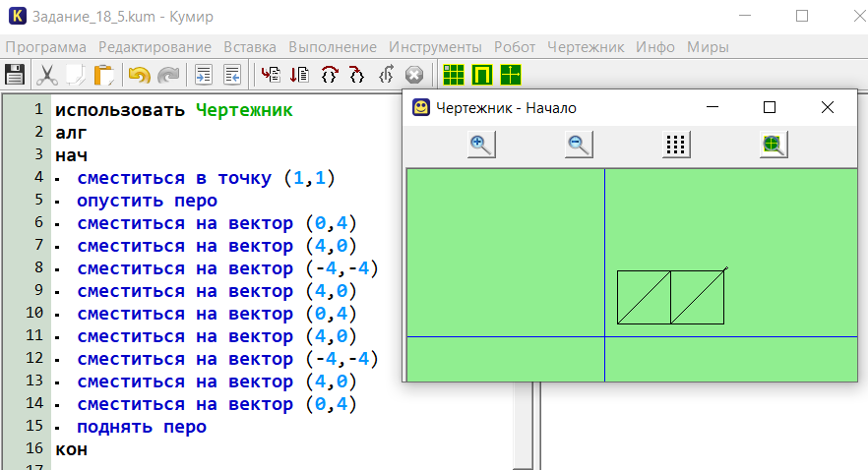Undo last edit with yellow arrow

pos(139,75)
